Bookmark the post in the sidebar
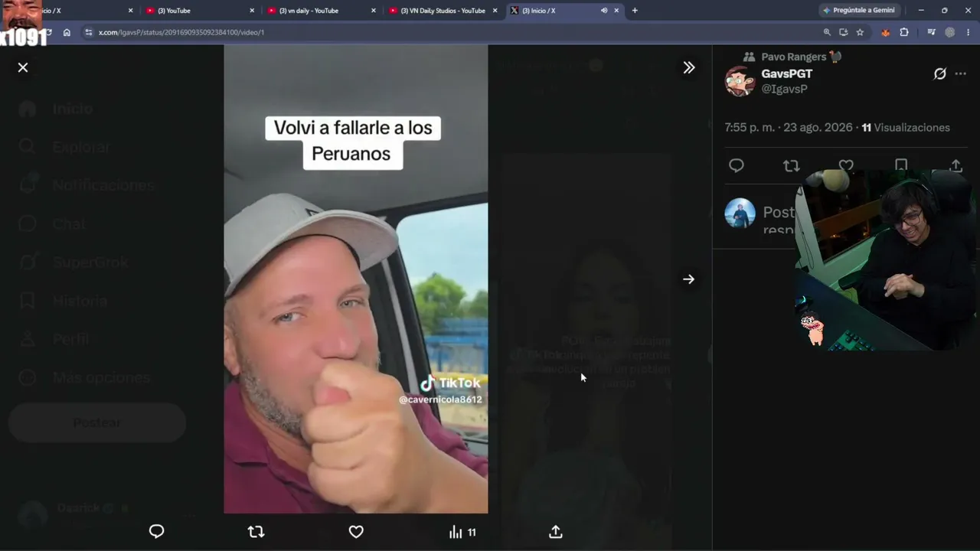 tap(901, 165)
